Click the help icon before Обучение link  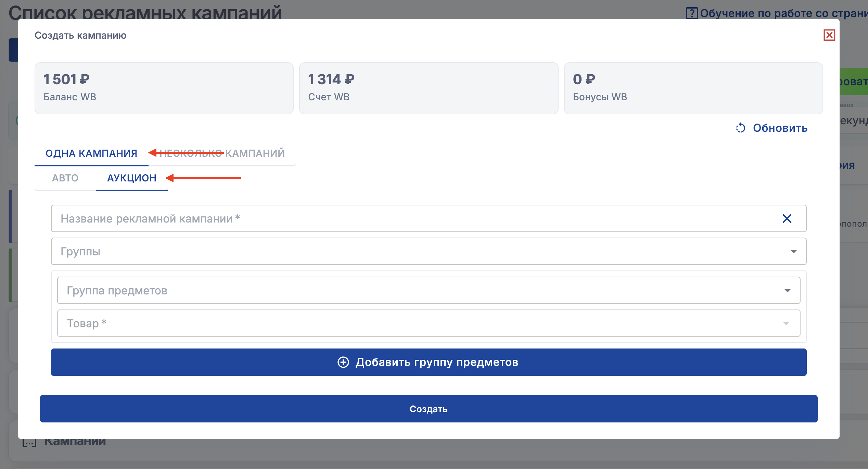click(691, 13)
